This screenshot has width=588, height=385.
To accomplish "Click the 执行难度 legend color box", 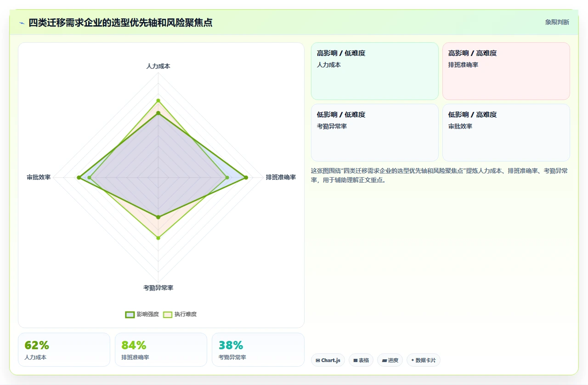I will [x=168, y=314].
